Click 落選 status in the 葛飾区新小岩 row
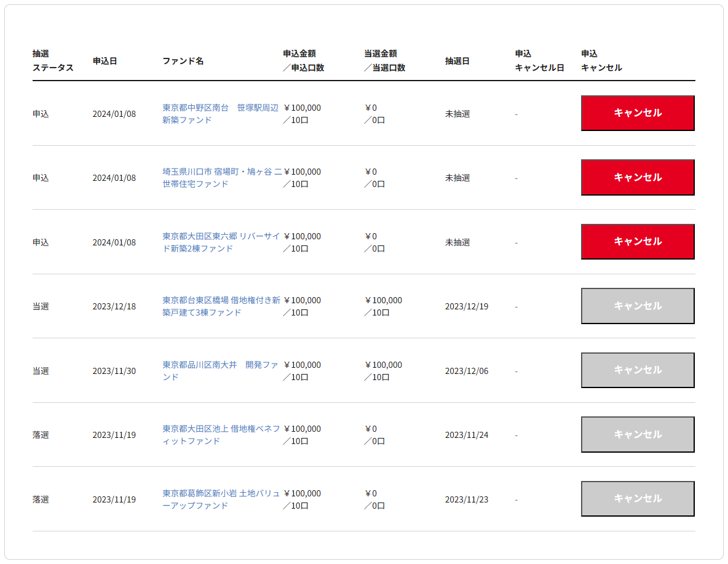The width and height of the screenshot is (728, 564). 41,499
